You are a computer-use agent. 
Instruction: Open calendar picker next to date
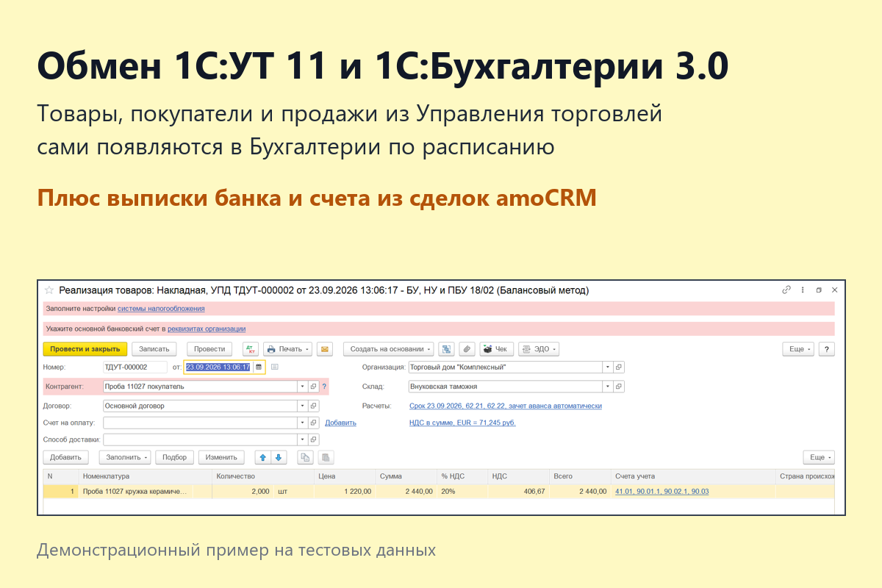pyautogui.click(x=258, y=367)
